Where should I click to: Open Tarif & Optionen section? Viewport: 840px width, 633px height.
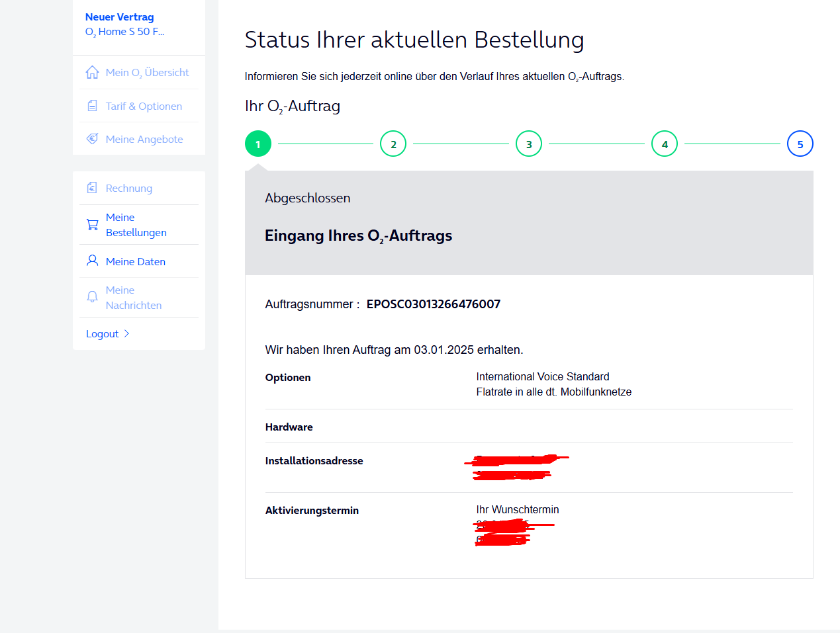point(144,106)
